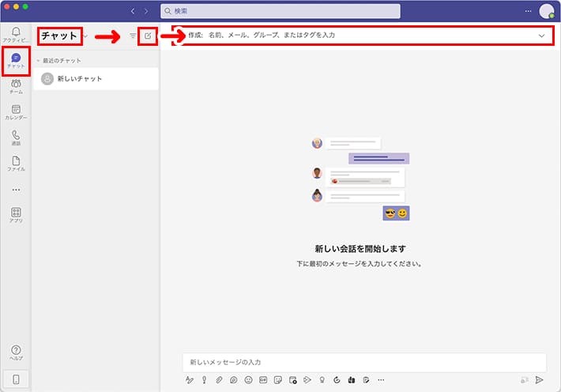Open the Loop component icon in compose toolbar
Screen dimensions: 561x392
234,380
